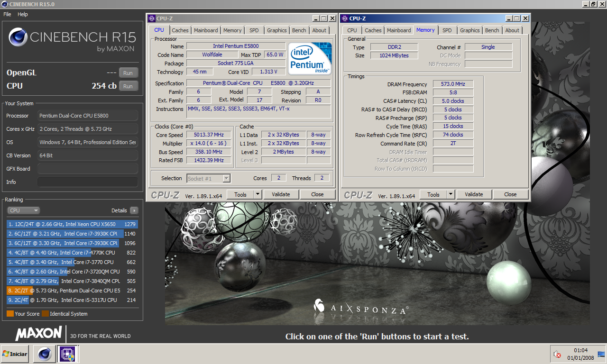
Task: Open Cinebench from the taskbar icon
Action: tap(45, 354)
